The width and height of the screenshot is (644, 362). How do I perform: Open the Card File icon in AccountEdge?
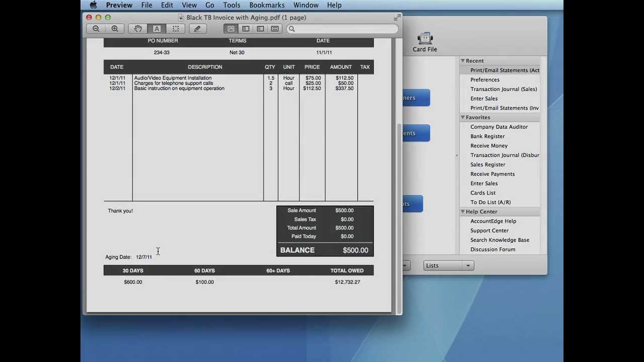point(425,42)
